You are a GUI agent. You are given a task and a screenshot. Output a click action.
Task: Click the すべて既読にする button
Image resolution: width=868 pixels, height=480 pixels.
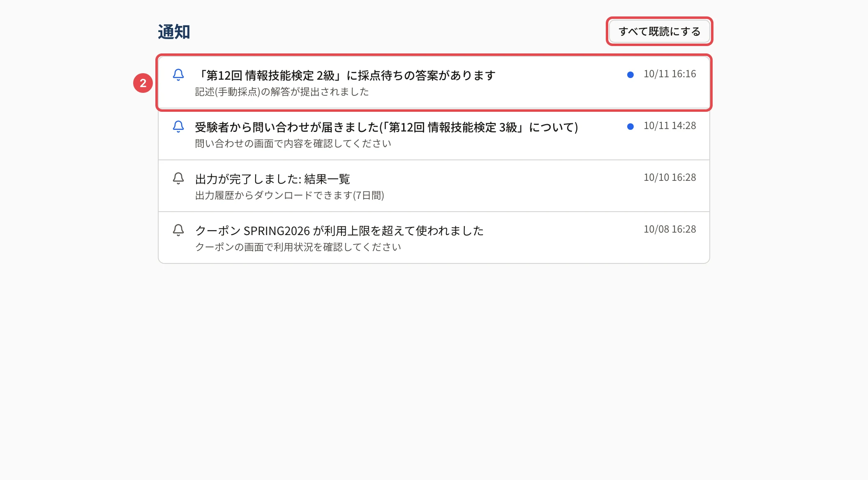coord(659,31)
